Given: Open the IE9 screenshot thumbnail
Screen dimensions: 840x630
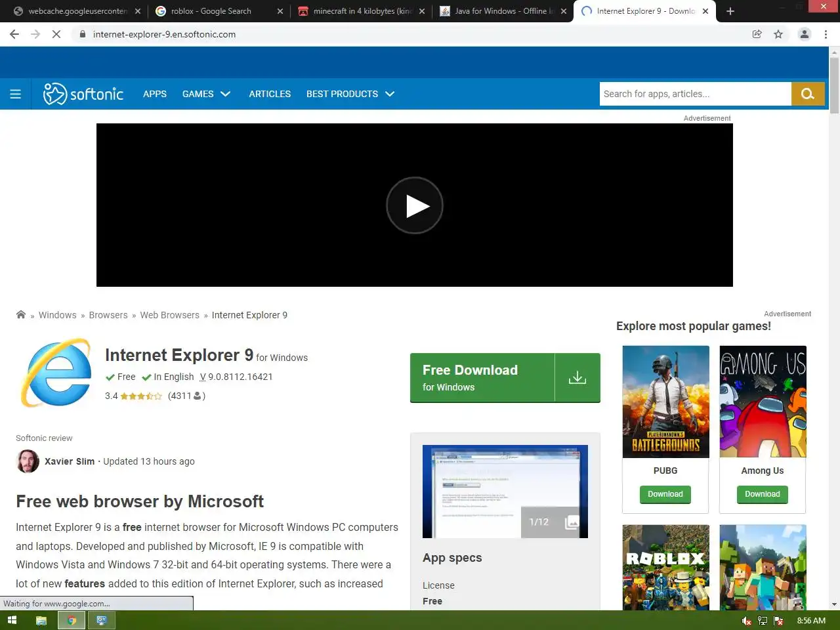Looking at the screenshot, I should point(505,492).
